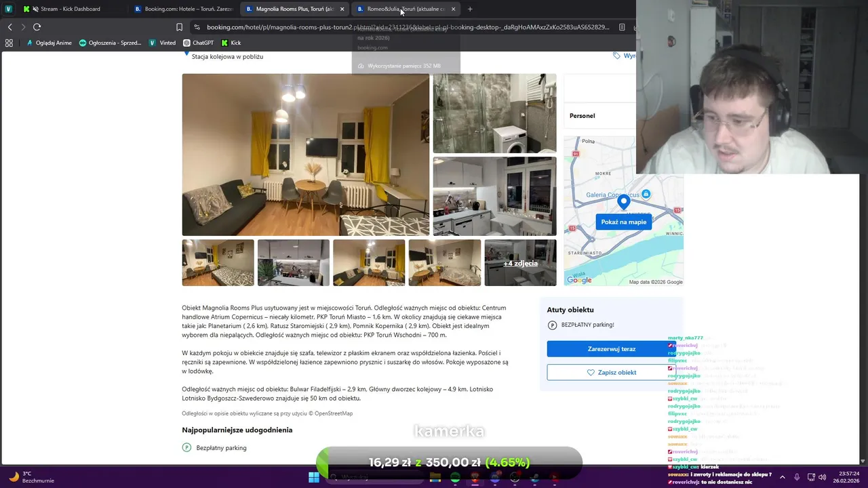This screenshot has width=868, height=488.
Task: Open the Vinted bookmark
Action: pyautogui.click(x=162, y=43)
